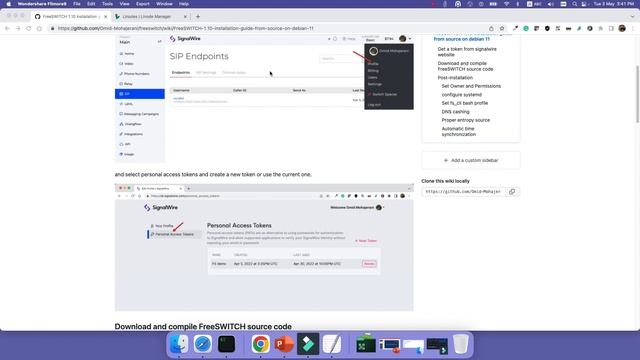This screenshot has height=360, width=640.
Task: Open a new browser tab
Action: point(198,17)
